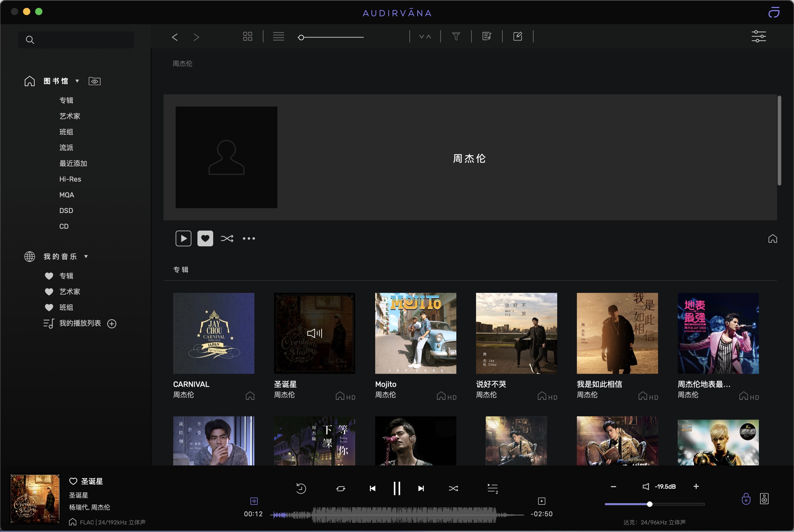Open the filter funnel icon
Viewport: 794px width, 532px height.
pos(456,36)
